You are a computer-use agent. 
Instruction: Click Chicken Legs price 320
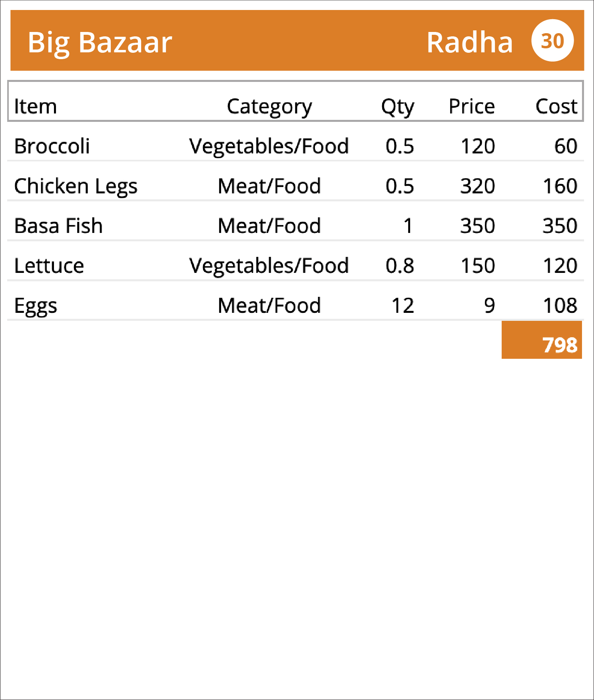478,186
